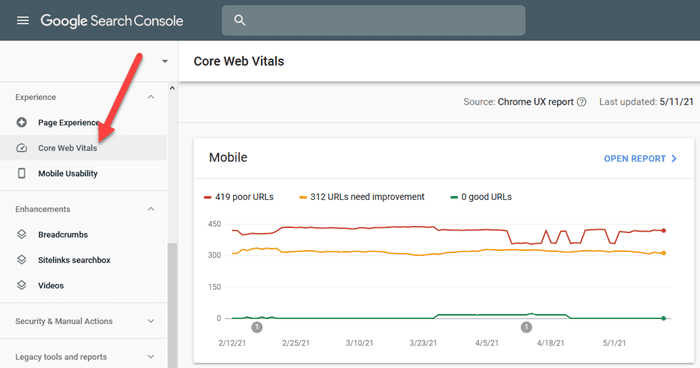Click the Sitelinks searchbox layers icon
This screenshot has height=368, width=700.
pyautogui.click(x=21, y=260)
